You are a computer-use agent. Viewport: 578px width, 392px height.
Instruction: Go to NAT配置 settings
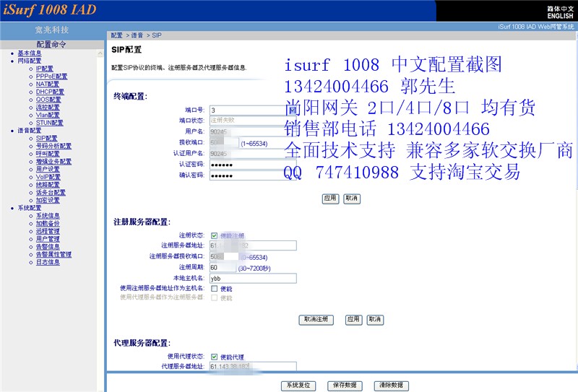[47, 84]
